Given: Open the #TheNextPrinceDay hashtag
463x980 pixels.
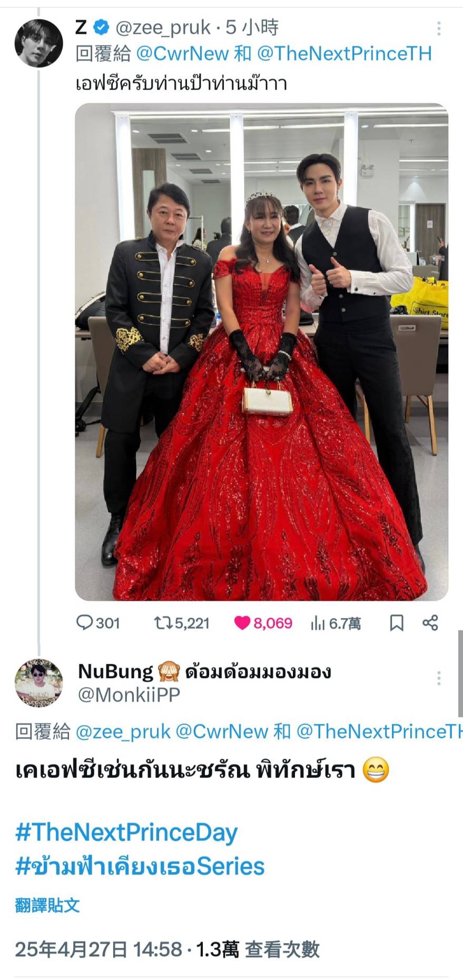Looking at the screenshot, I should pos(126,832).
